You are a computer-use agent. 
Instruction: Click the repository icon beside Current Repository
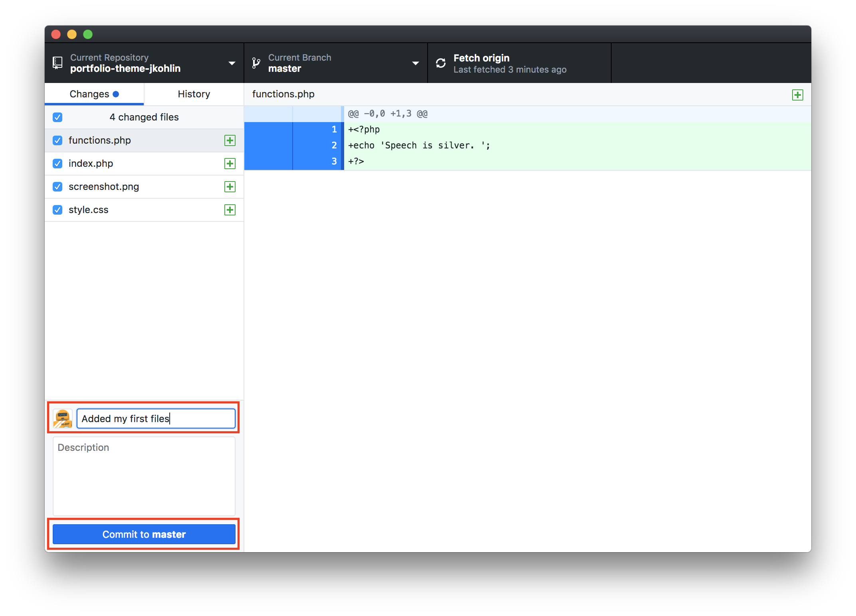point(57,63)
